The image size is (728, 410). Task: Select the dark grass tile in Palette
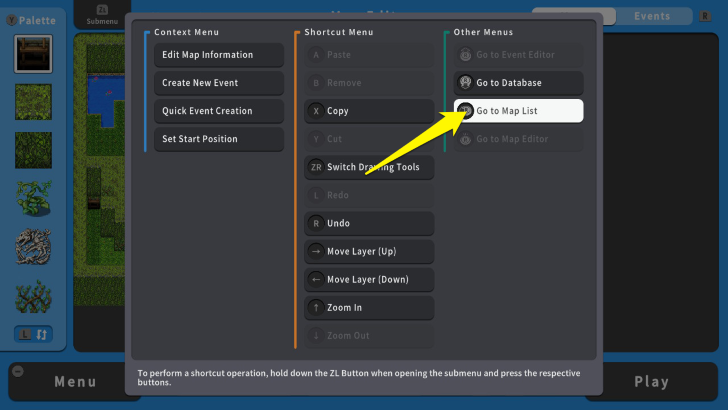tap(33, 150)
